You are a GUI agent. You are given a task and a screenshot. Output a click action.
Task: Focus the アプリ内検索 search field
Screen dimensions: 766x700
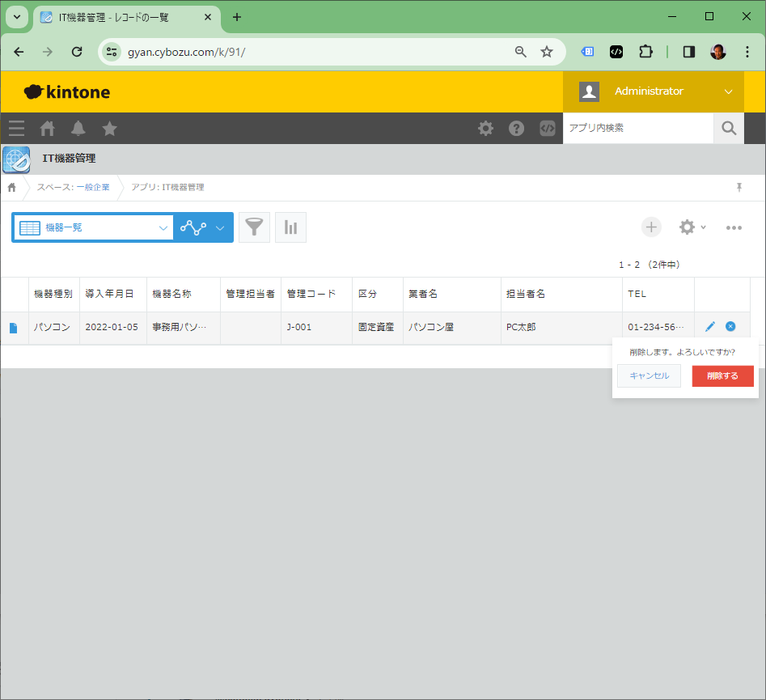pos(638,128)
